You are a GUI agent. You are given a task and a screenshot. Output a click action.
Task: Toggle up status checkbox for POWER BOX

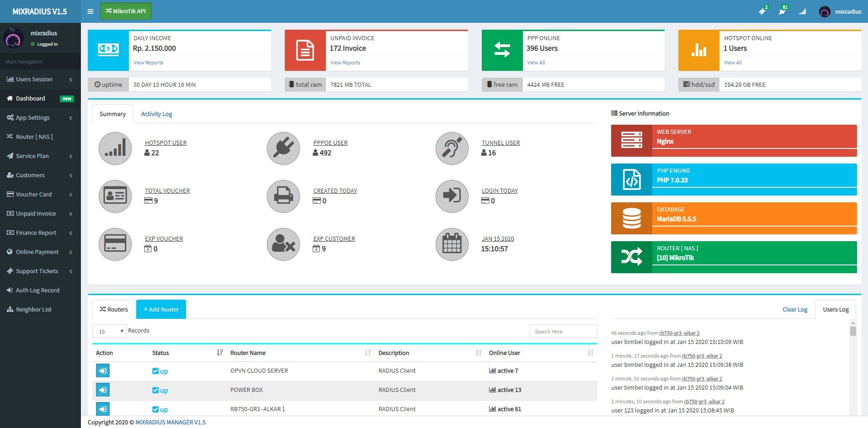(x=155, y=390)
